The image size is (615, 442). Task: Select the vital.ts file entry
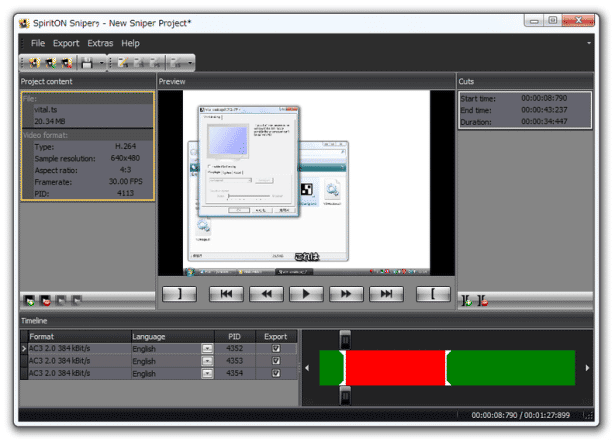click(45, 110)
